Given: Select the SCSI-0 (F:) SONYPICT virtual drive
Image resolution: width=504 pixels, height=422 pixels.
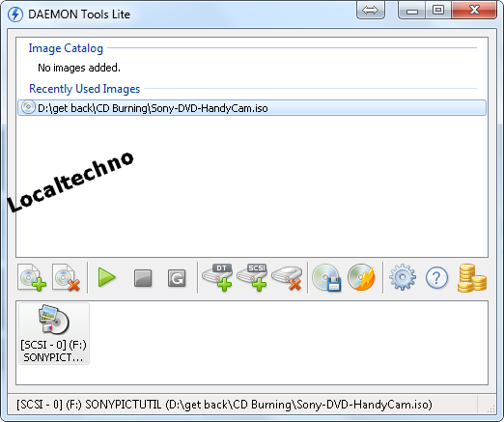Looking at the screenshot, I should 54,333.
